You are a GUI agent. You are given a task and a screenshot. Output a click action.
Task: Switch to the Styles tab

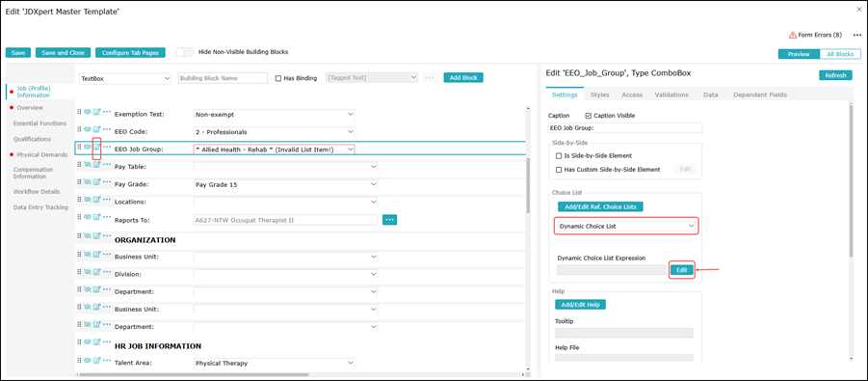tap(599, 95)
